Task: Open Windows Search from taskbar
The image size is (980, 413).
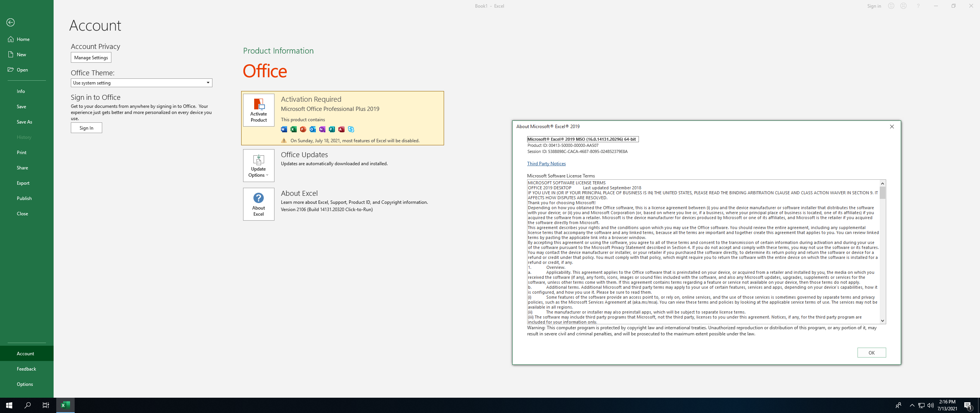Action: pos(28,405)
